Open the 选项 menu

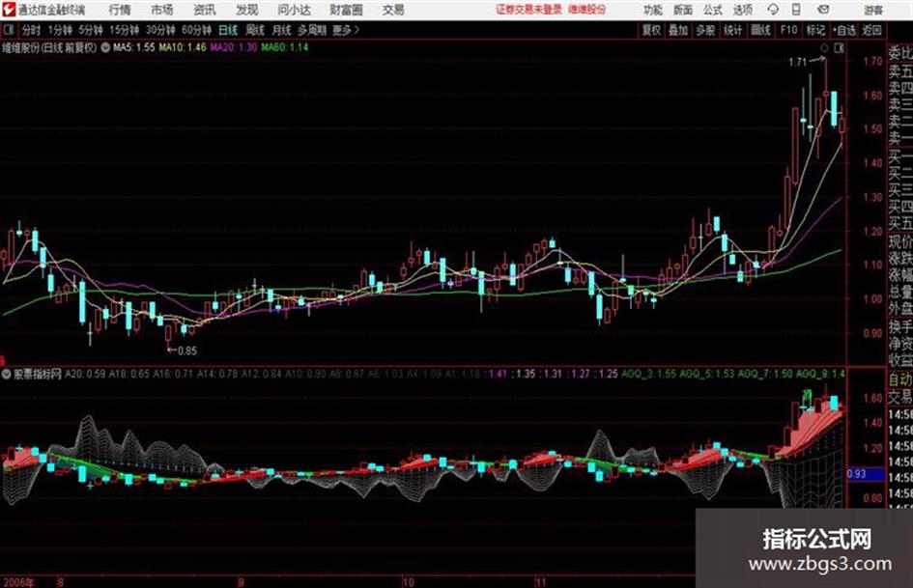click(x=742, y=10)
